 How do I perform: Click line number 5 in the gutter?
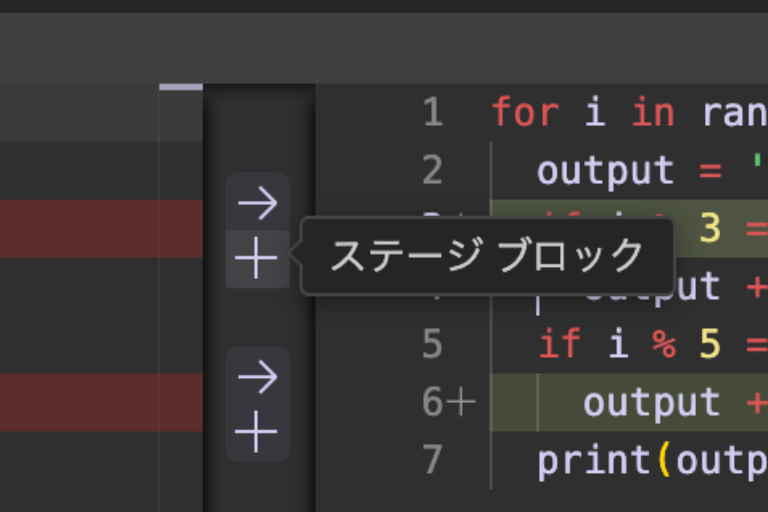[x=432, y=344]
